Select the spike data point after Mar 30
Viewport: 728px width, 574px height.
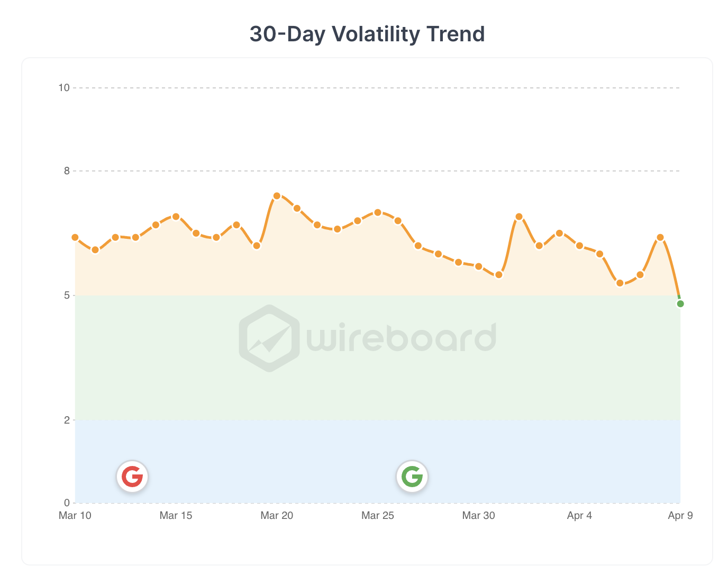tap(519, 217)
